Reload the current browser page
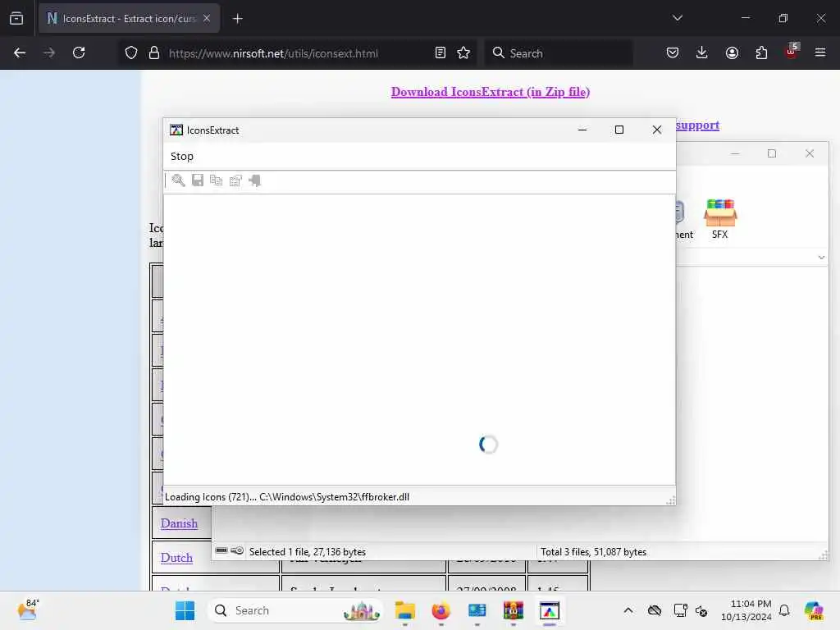The width and height of the screenshot is (840, 630). (x=79, y=53)
